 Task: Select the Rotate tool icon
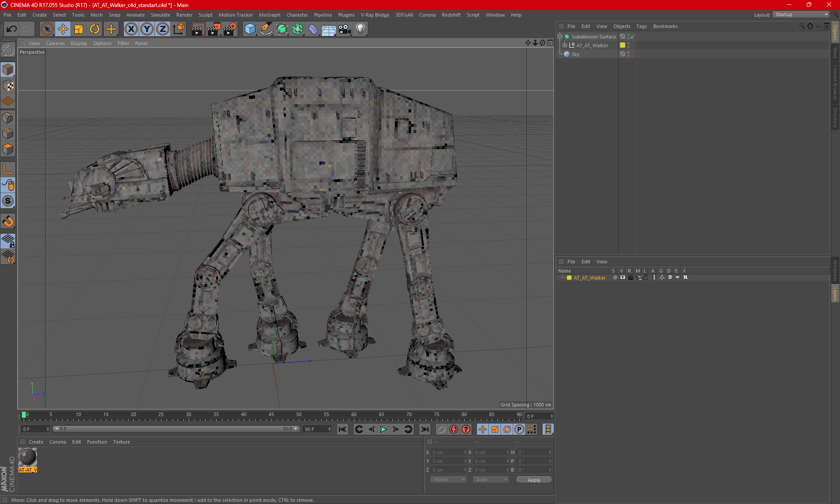94,29
